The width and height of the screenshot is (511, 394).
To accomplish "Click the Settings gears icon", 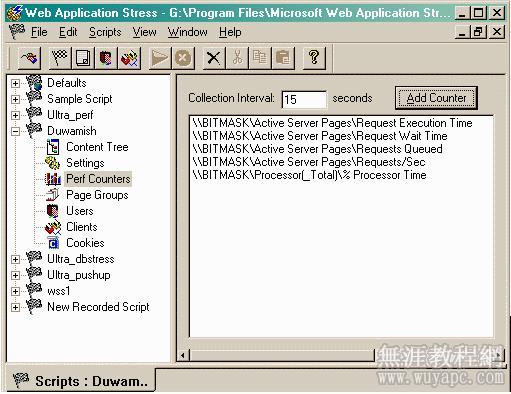I will click(53, 163).
